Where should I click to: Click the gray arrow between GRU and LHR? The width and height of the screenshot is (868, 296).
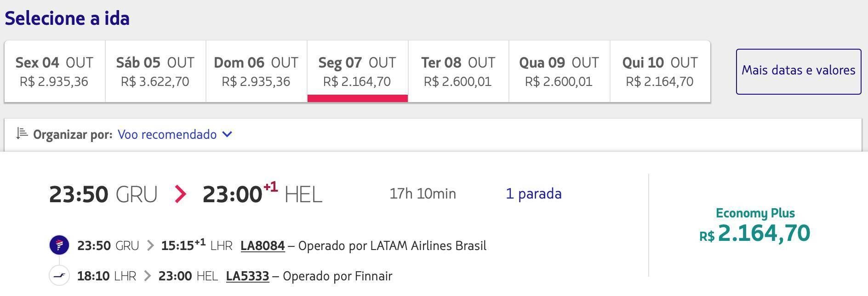[150, 245]
